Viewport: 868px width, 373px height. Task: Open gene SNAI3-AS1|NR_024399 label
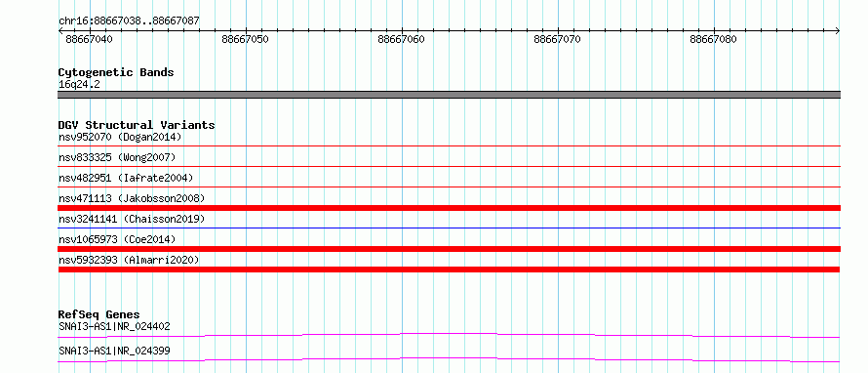(114, 351)
